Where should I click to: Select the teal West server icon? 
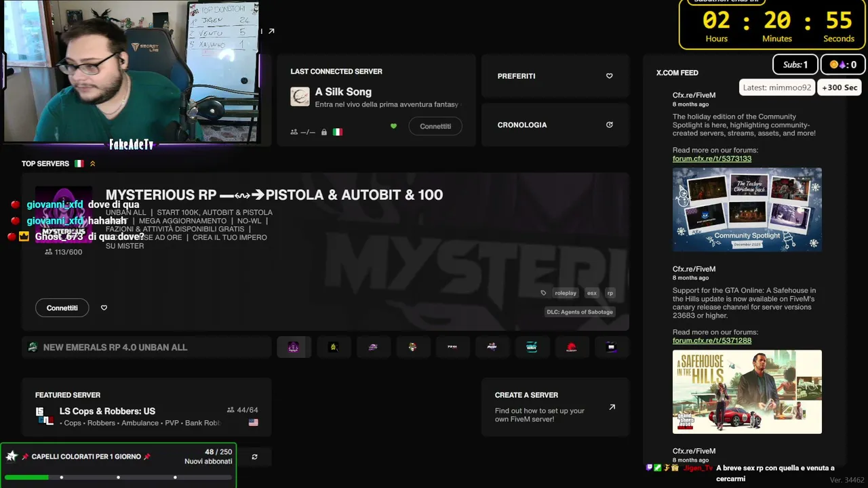tap(532, 347)
